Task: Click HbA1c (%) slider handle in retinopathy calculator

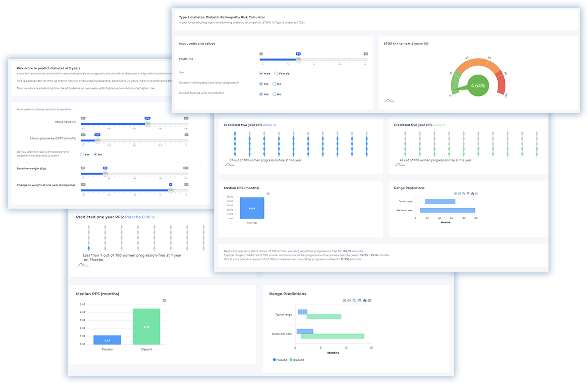Action: click(x=298, y=59)
